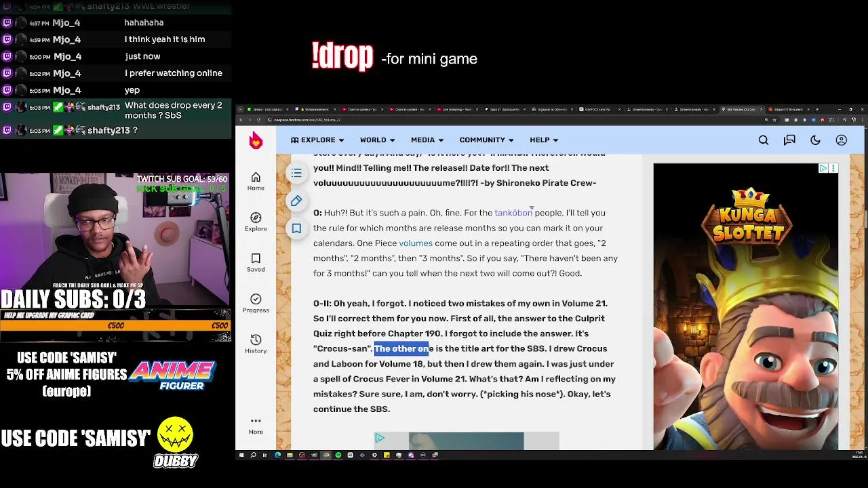Open Microsoft Edge from the taskbar
The image size is (868, 488).
[x=277, y=455]
